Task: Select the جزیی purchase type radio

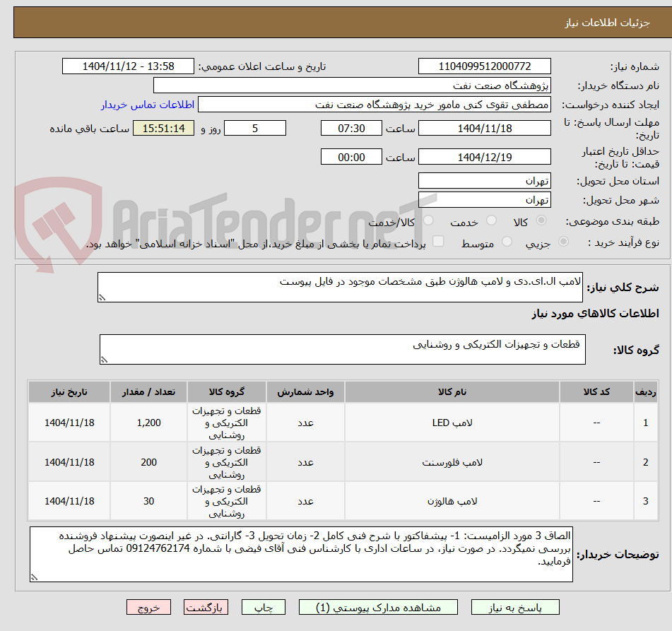Action: click(564, 242)
